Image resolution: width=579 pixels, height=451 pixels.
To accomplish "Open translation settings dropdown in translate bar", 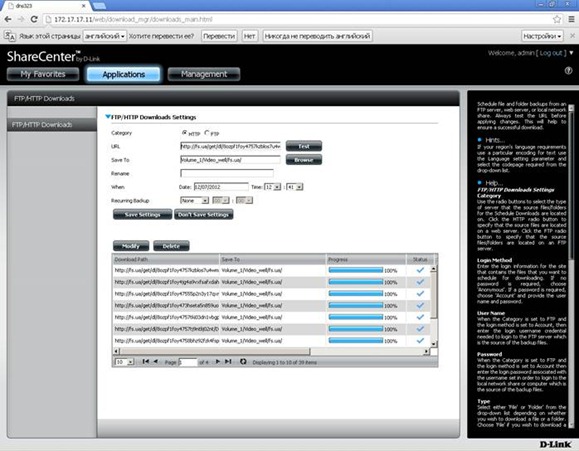I will coord(542,36).
